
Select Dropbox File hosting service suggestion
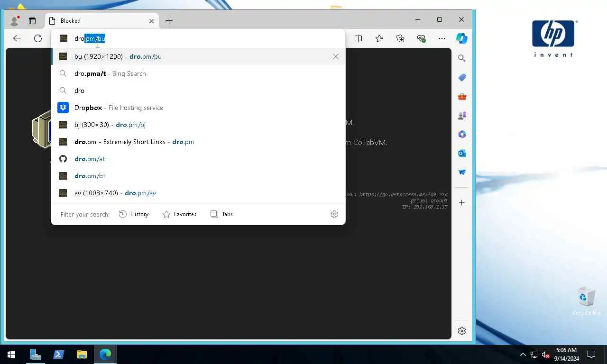click(198, 108)
